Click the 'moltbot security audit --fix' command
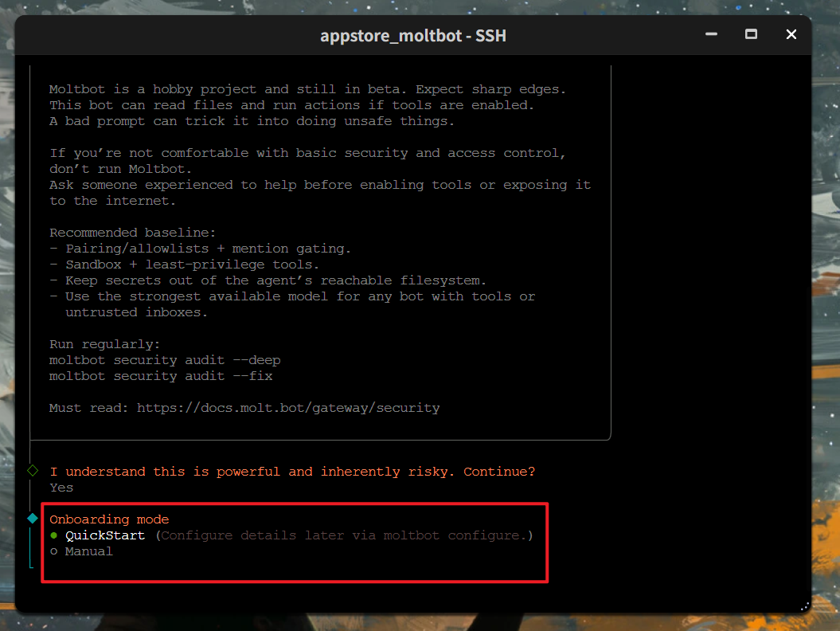 (161, 376)
